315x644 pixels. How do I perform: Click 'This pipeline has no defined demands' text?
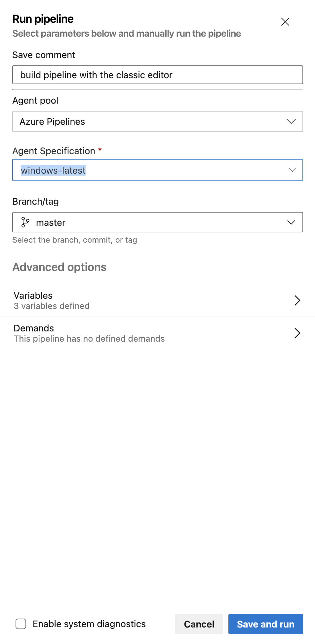[x=89, y=339]
